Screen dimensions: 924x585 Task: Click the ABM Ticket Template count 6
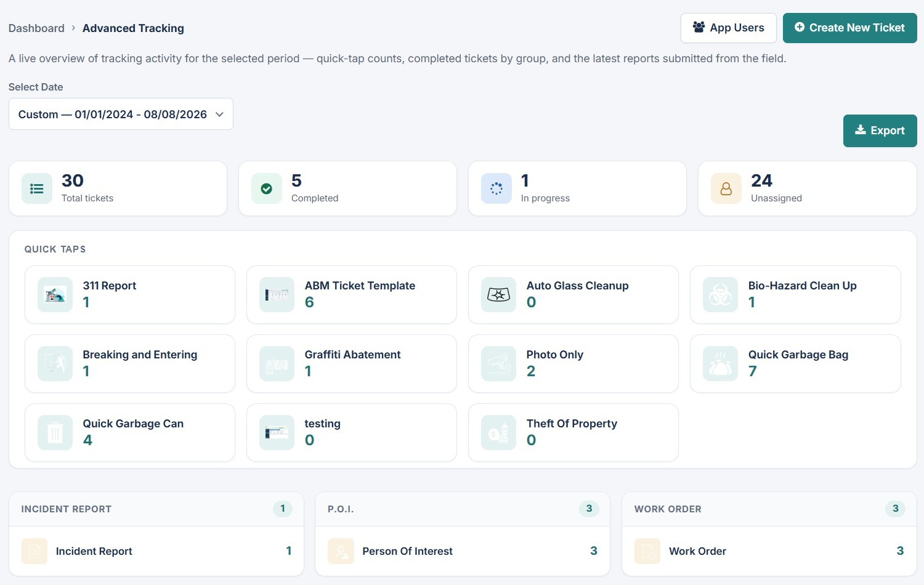tap(309, 302)
